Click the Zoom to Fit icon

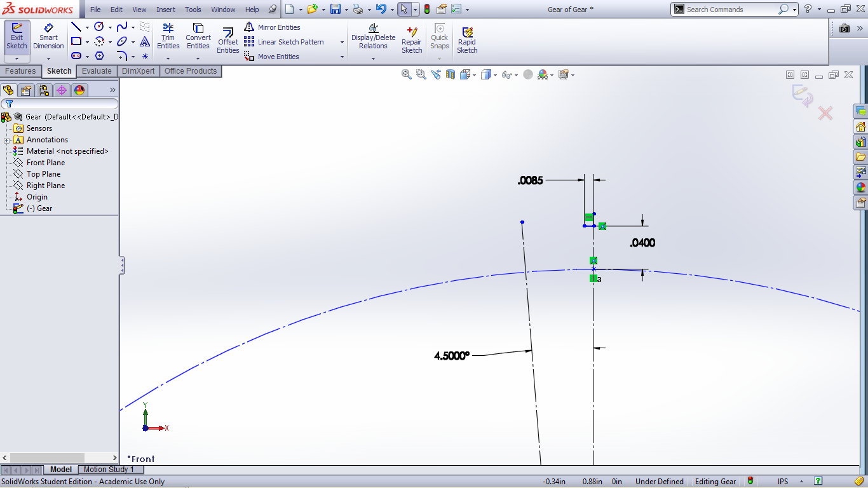407,75
